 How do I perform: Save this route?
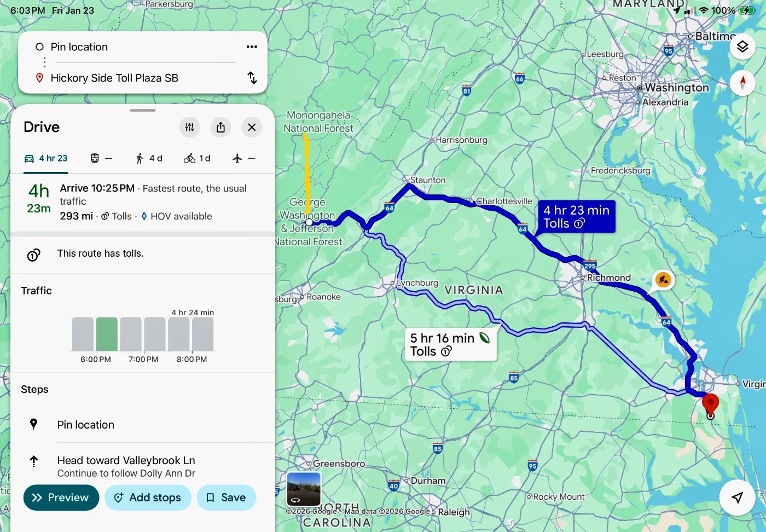click(x=226, y=498)
